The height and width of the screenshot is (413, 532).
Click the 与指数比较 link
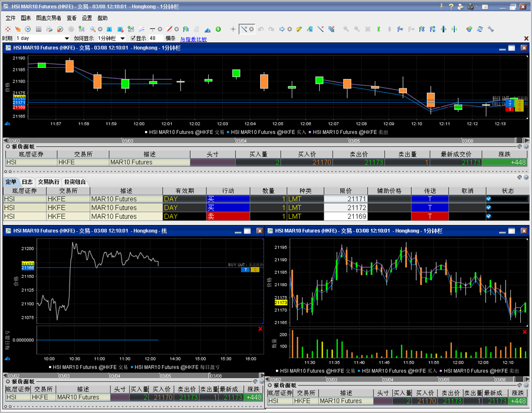click(193, 39)
